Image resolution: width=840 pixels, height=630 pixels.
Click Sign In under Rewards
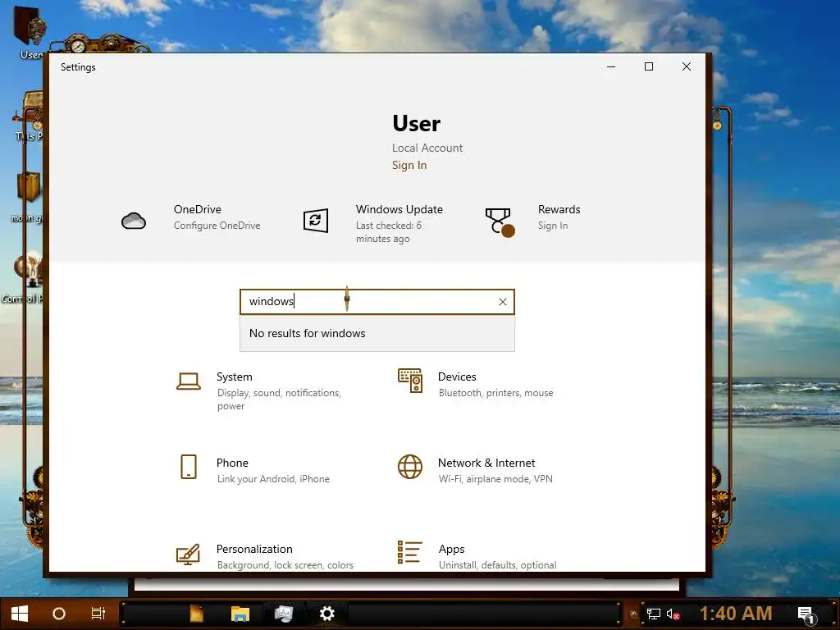click(x=553, y=226)
